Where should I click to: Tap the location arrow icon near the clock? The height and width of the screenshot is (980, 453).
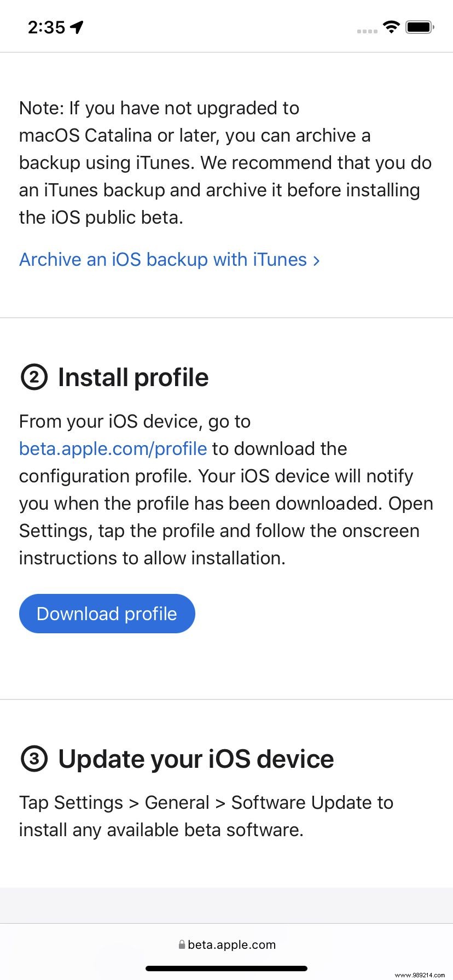[77, 26]
